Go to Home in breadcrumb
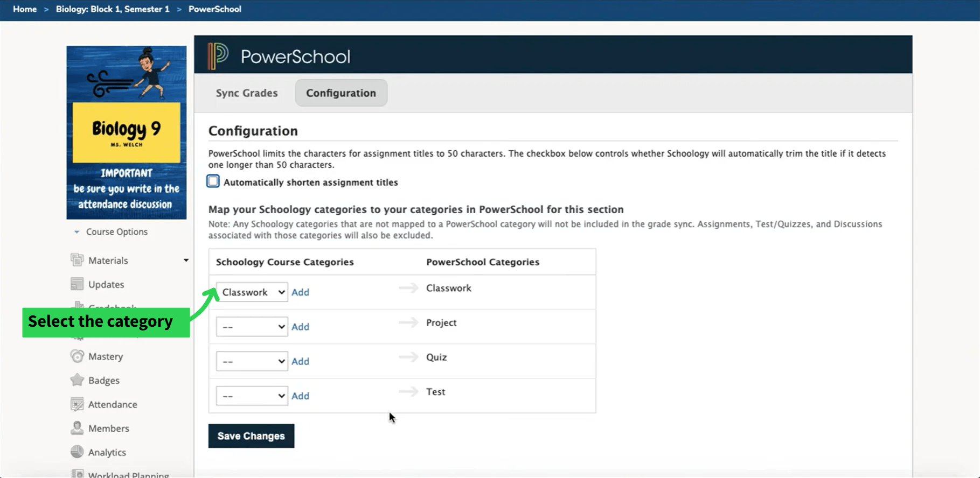 25,9
